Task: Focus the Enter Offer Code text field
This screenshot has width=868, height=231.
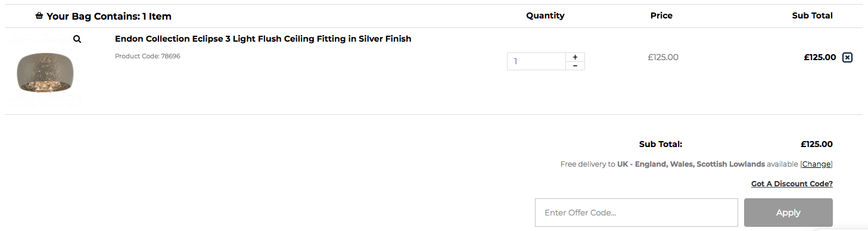Action: [636, 213]
